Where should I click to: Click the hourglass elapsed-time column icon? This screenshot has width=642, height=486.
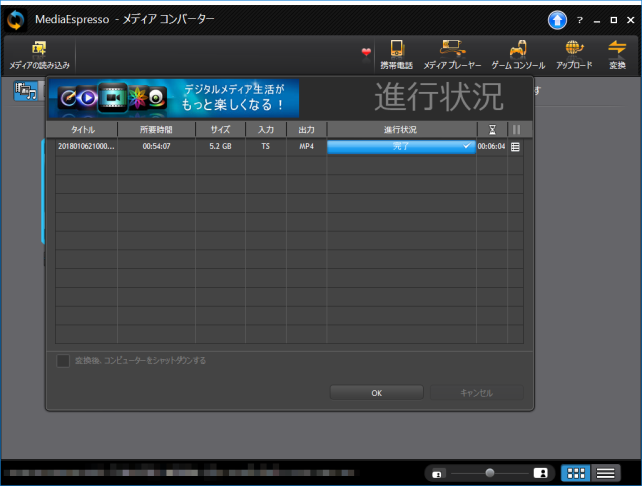tap(492, 130)
